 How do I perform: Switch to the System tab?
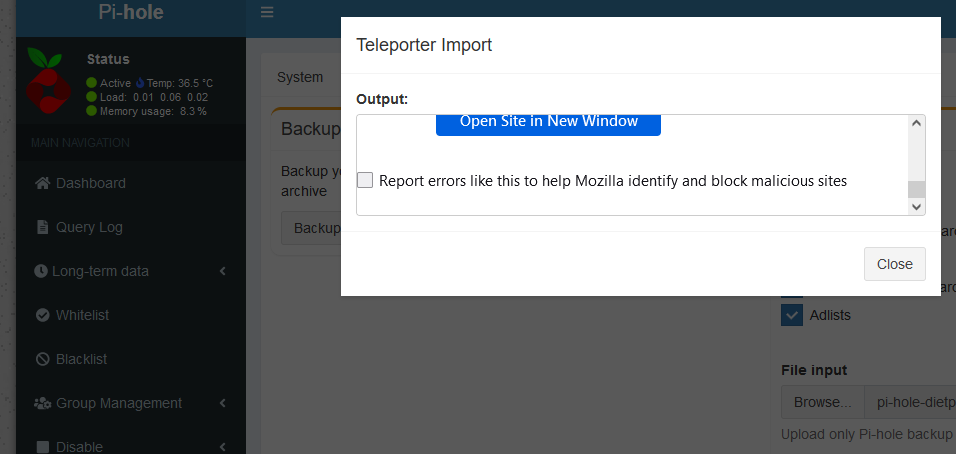tap(299, 77)
